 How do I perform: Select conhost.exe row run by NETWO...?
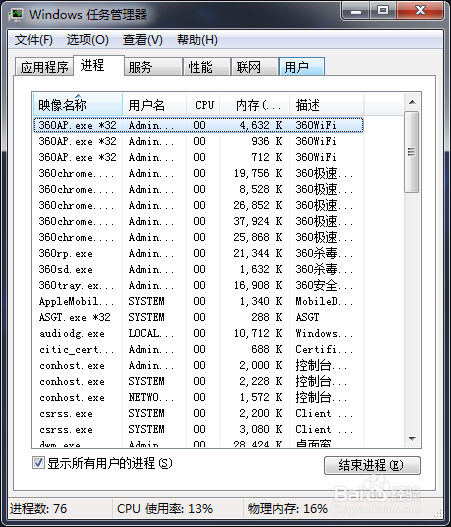[x=198, y=398]
